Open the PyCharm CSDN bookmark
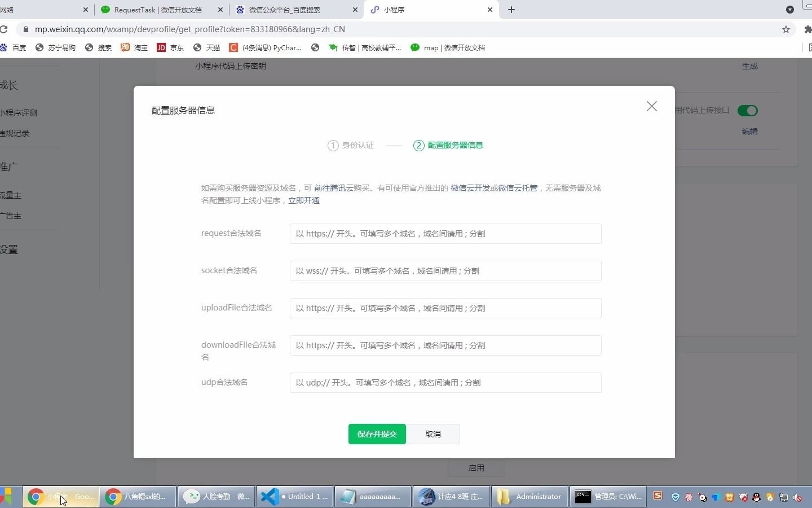 pos(265,48)
